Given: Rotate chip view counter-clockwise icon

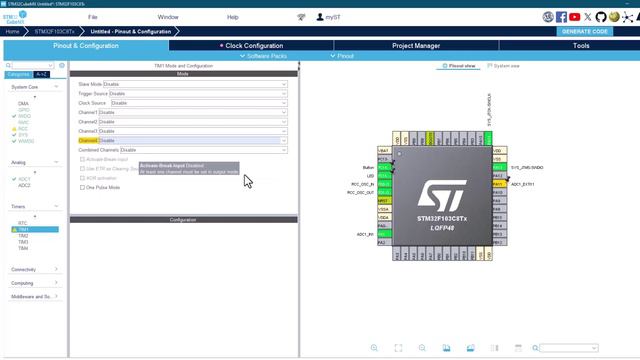Looking at the screenshot, I should (x=470, y=348).
